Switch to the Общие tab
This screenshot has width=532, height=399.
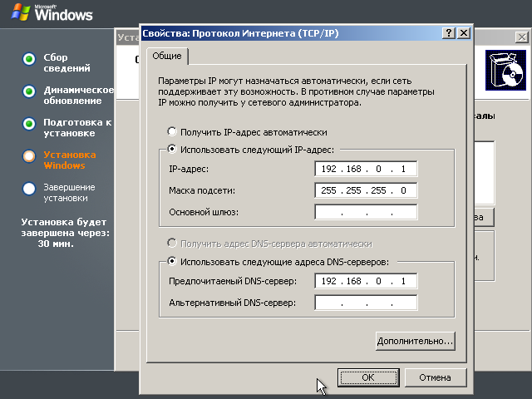click(167, 56)
